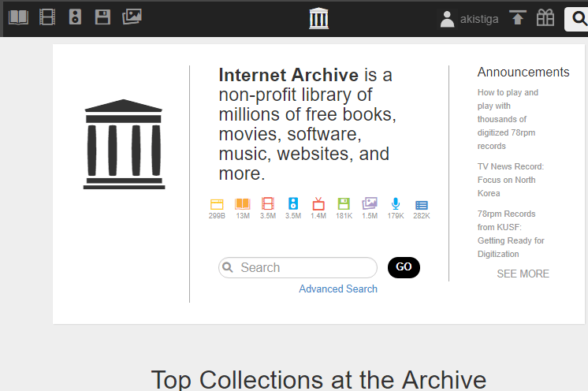Open the top bar search magnifier

click(579, 18)
